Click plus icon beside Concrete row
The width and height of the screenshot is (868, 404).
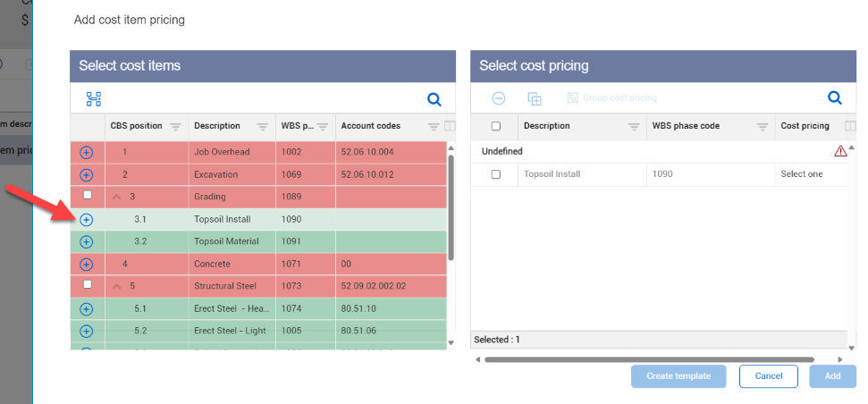pos(87,264)
